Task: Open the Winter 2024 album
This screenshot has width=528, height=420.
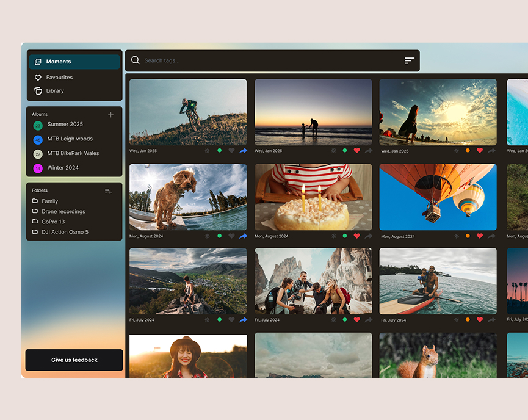Action: (63, 168)
